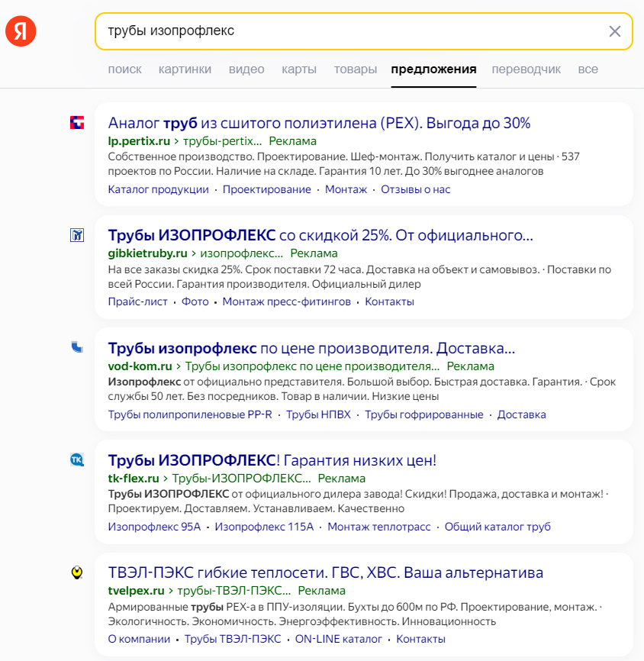This screenshot has width=644, height=661.
Task: Click the tk-flex.ru site favicon
Action: (x=77, y=459)
